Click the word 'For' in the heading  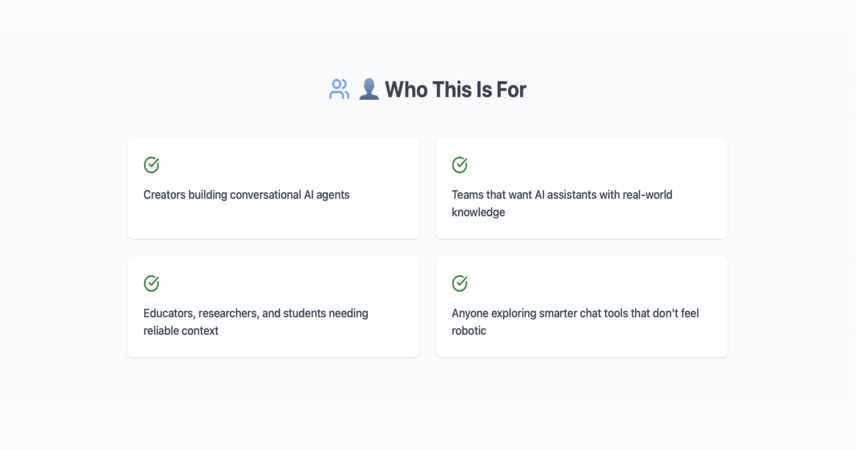point(512,90)
